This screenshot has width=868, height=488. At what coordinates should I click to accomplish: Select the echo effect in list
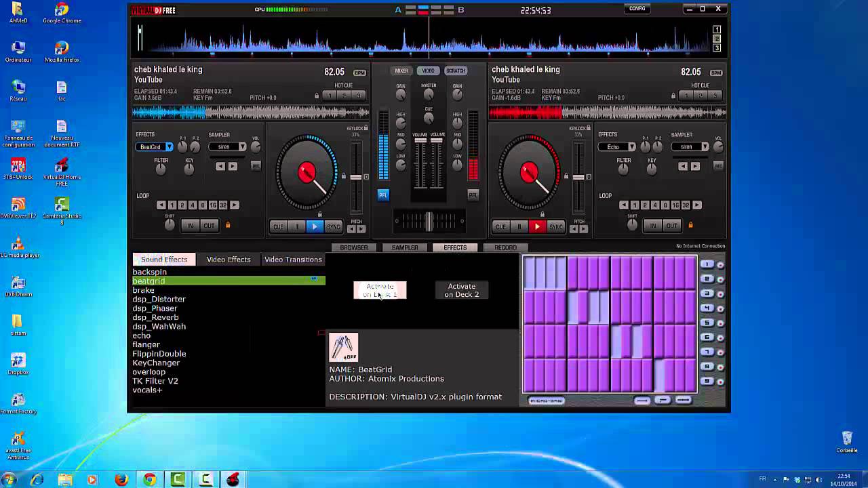(x=142, y=335)
